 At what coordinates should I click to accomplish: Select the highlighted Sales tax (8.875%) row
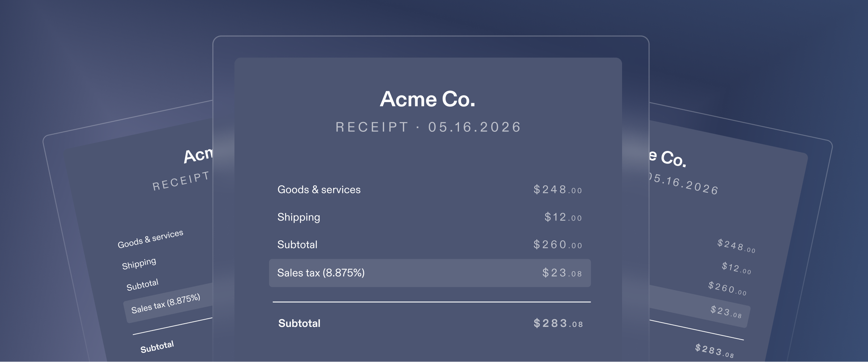click(x=430, y=273)
